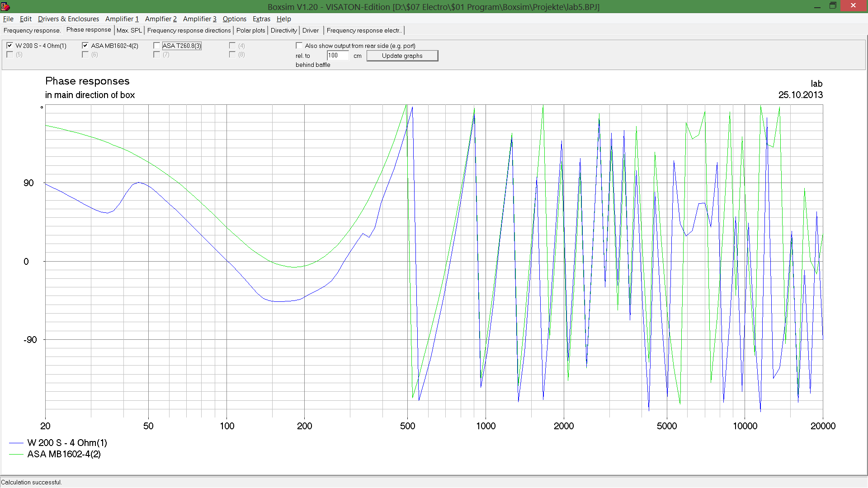The width and height of the screenshot is (868, 488).
Task: Open the Polar plots tab
Action: click(250, 30)
